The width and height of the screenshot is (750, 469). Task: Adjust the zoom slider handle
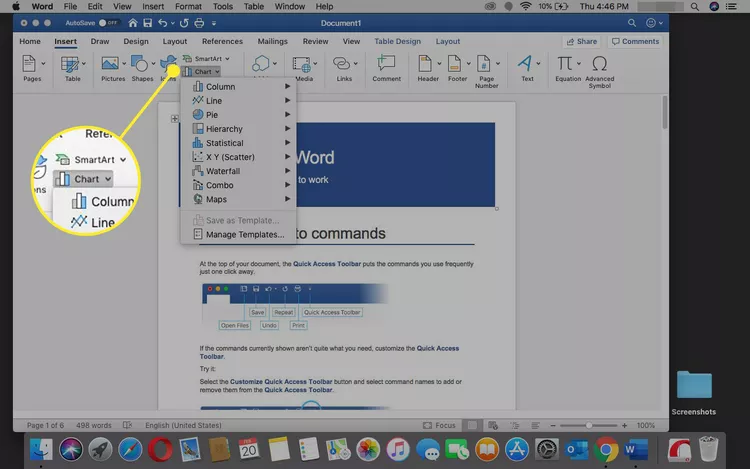point(589,425)
